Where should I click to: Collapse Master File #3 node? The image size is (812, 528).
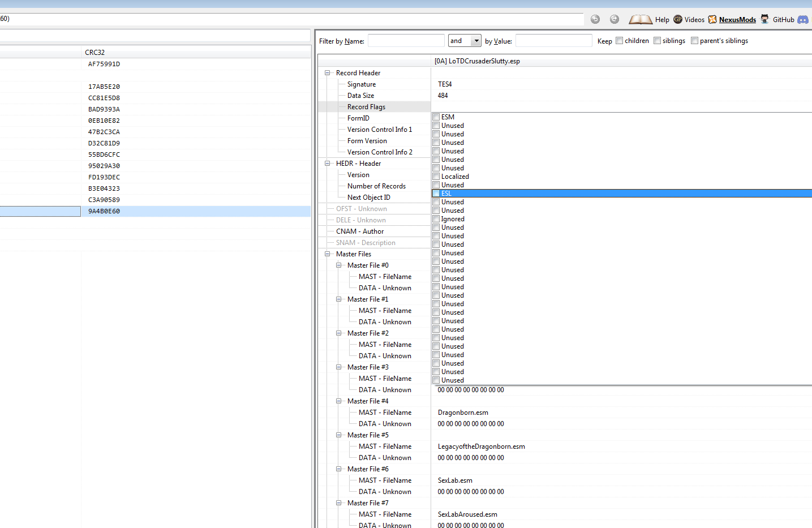point(338,367)
